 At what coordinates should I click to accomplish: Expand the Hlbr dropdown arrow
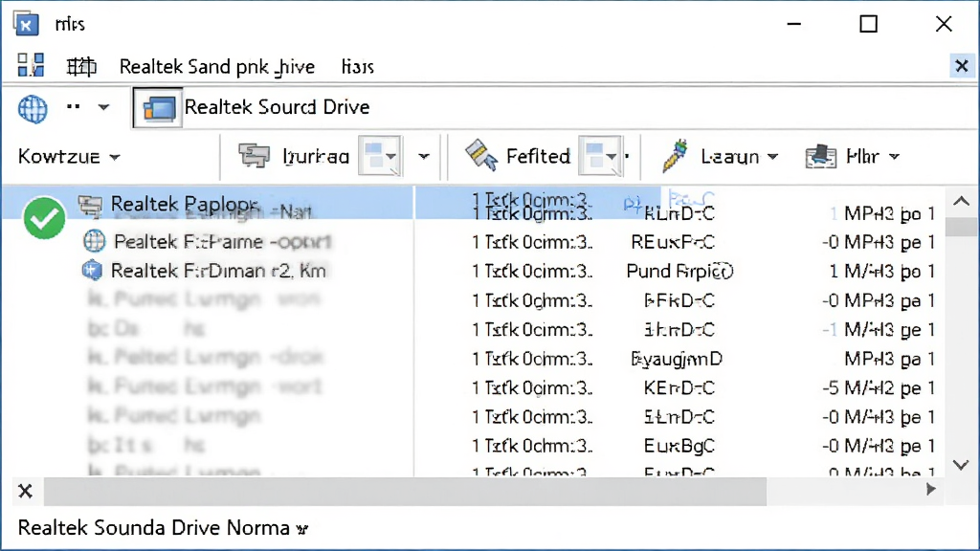[x=895, y=157]
